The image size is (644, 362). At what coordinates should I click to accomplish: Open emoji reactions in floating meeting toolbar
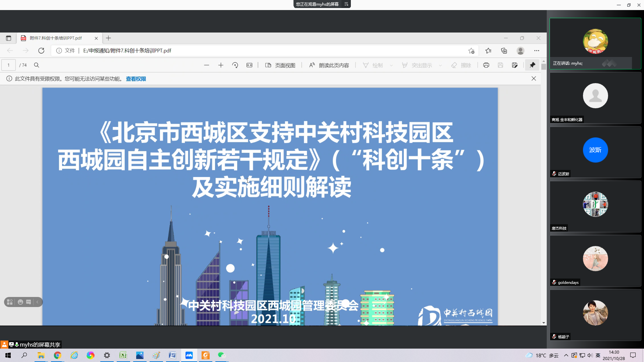pos(20,302)
